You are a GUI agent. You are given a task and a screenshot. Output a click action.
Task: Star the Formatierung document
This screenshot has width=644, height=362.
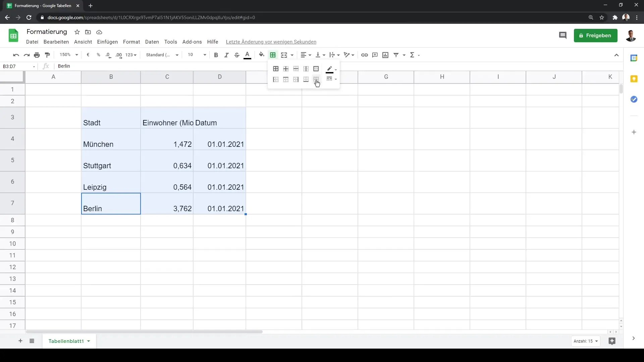[x=77, y=32]
